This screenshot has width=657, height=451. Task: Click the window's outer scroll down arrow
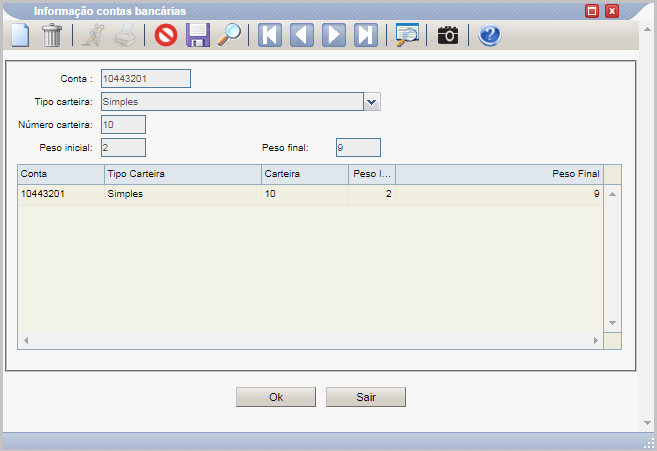coord(647,422)
